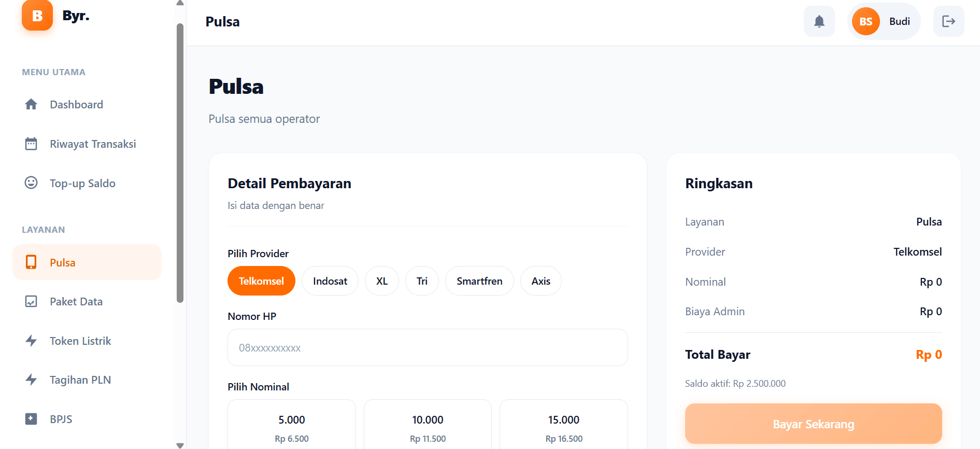Open the notifications bell
The width and height of the screenshot is (980, 449).
[819, 21]
